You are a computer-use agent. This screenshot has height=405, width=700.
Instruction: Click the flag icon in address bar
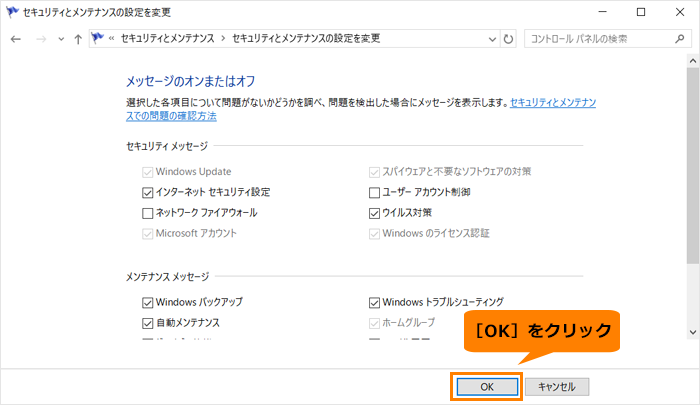97,38
